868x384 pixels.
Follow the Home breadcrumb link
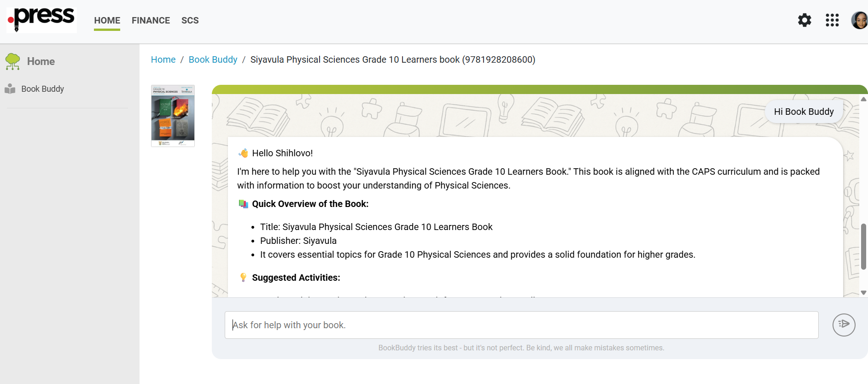(x=163, y=59)
